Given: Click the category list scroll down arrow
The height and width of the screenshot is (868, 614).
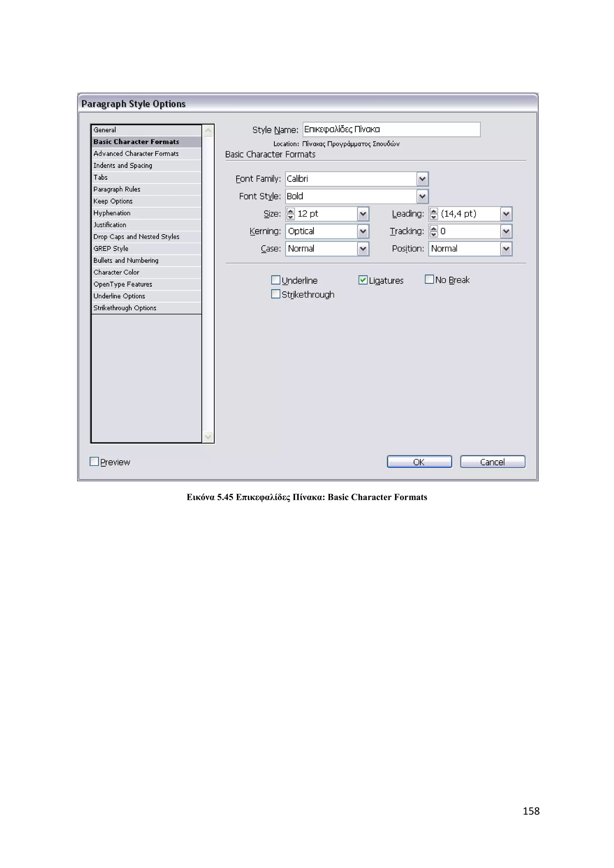Looking at the screenshot, I should point(208,437).
